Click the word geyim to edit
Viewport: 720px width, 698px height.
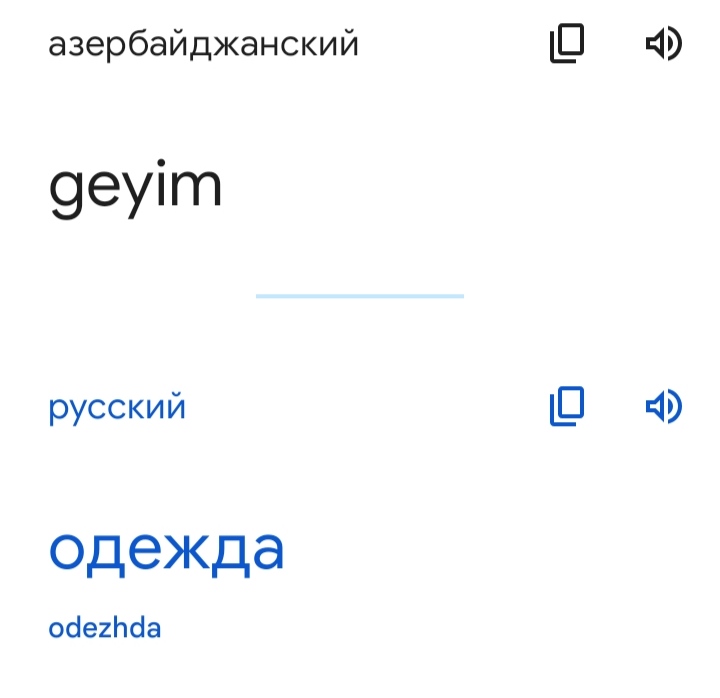pyautogui.click(x=135, y=189)
